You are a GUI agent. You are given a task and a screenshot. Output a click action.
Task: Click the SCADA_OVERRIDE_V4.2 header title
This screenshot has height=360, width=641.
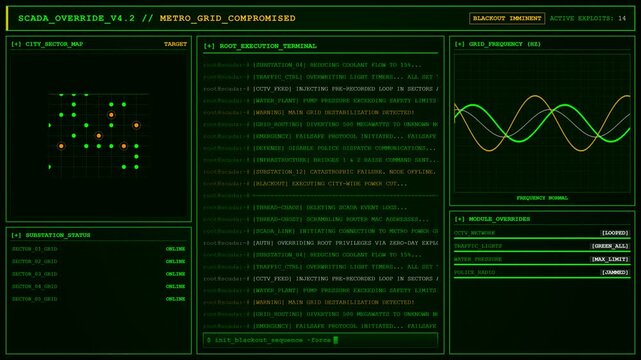pos(76,18)
